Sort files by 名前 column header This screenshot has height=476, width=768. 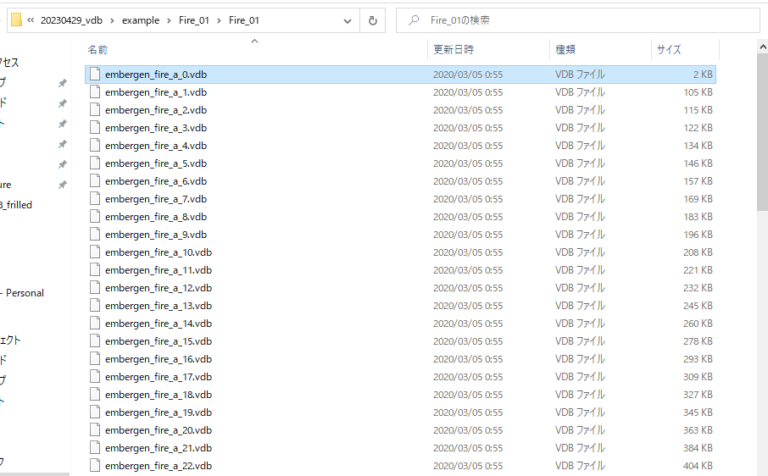(x=98, y=49)
